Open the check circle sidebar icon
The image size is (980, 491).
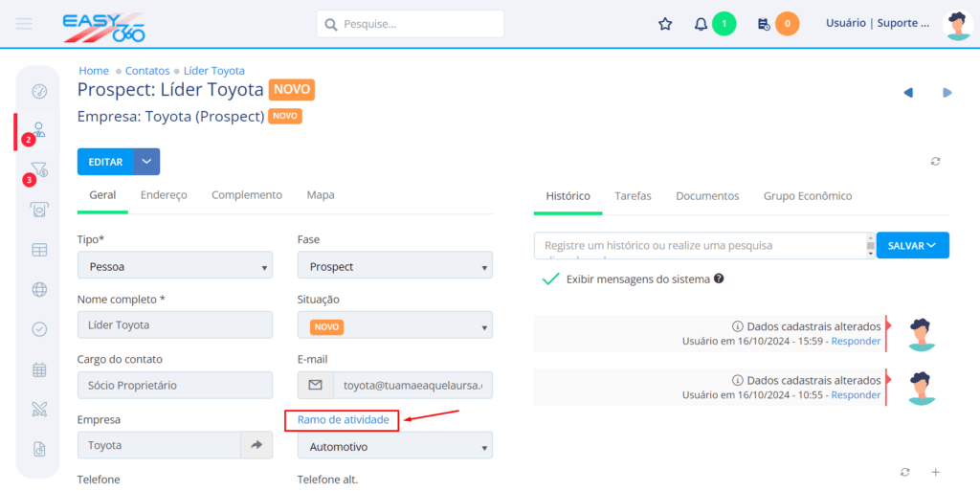click(39, 329)
